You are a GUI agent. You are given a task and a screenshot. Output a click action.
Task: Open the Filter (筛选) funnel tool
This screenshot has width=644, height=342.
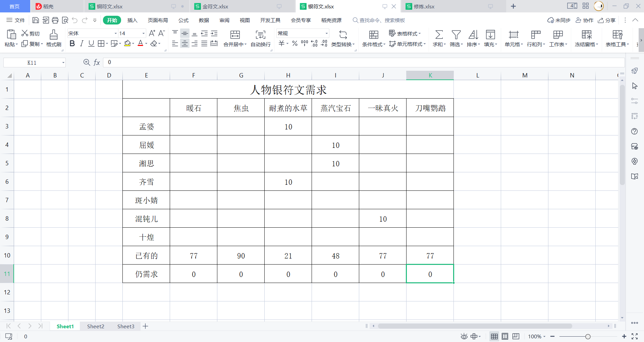coord(456,35)
